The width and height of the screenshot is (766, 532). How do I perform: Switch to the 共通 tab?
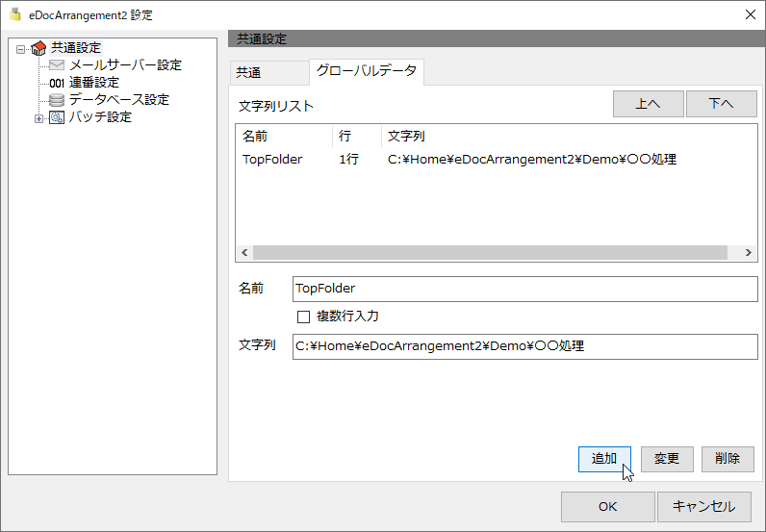coord(268,73)
